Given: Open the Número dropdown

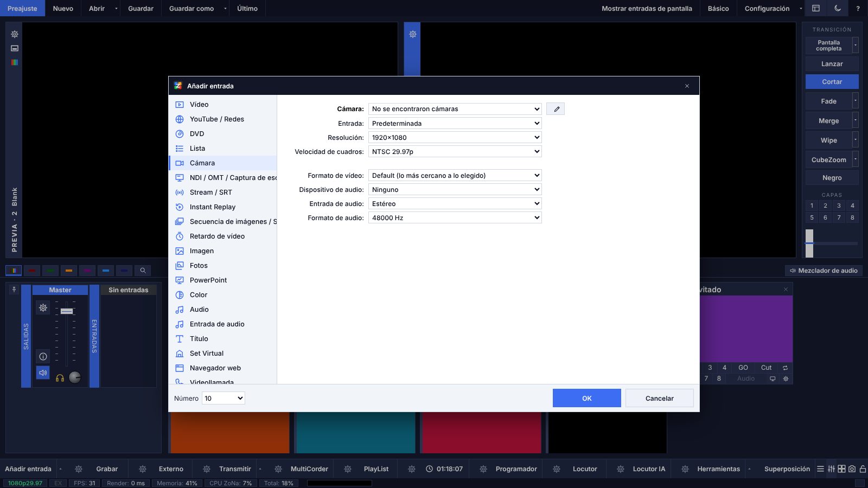Looking at the screenshot, I should (224, 399).
